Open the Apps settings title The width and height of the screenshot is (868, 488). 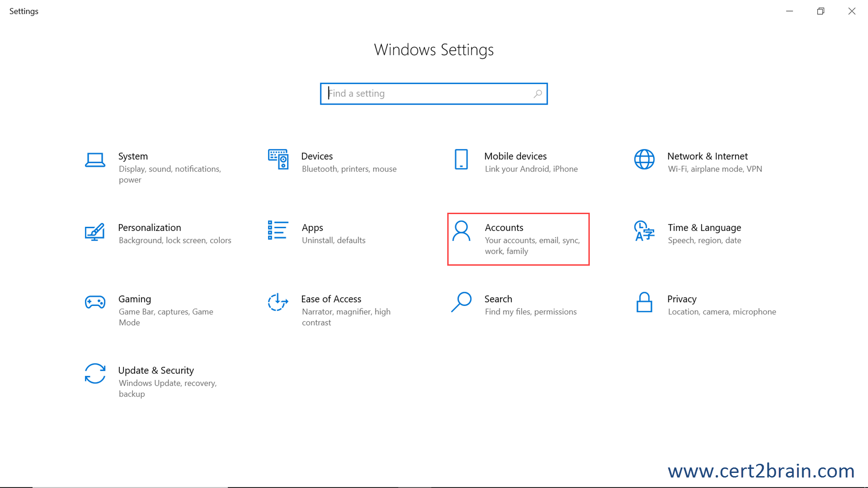point(312,227)
